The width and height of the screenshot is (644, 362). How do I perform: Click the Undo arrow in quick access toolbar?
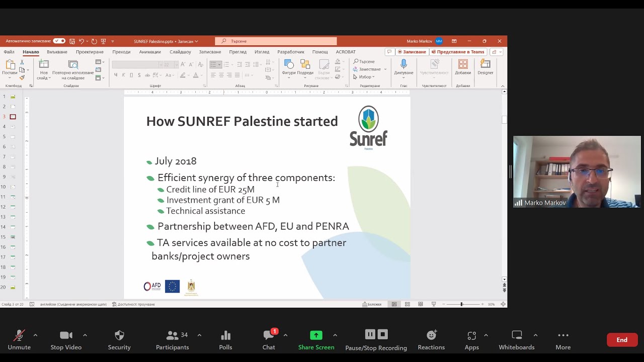click(x=81, y=41)
